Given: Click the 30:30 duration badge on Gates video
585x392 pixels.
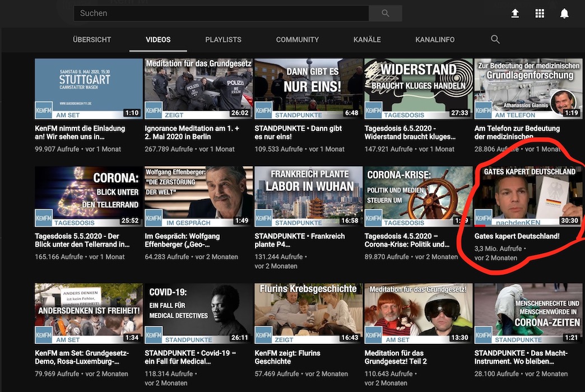Looking at the screenshot, I should [x=569, y=221].
